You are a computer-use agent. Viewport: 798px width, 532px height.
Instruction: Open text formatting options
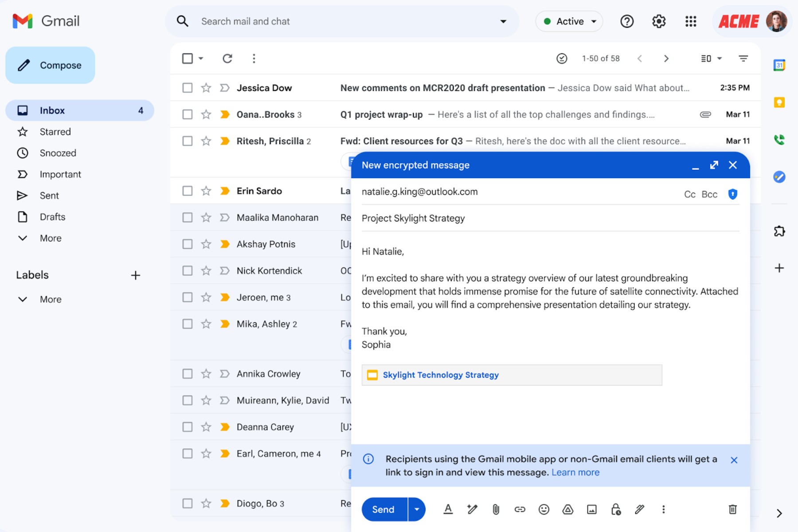(448, 509)
